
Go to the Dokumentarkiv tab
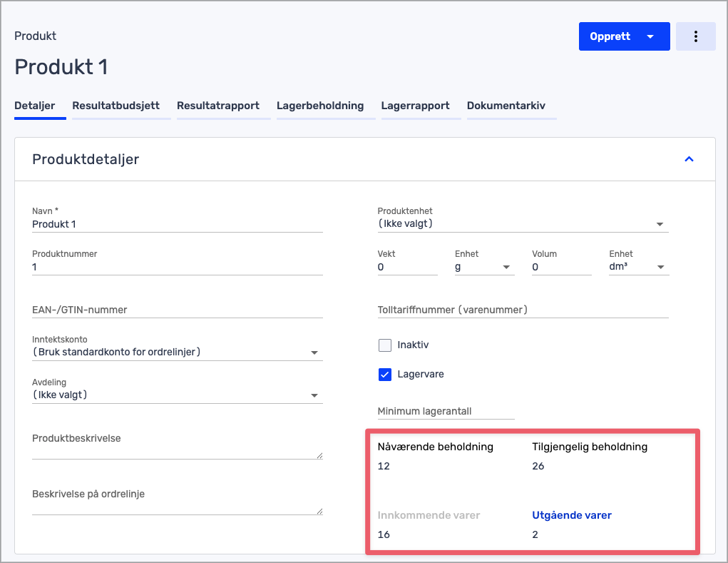(x=506, y=106)
